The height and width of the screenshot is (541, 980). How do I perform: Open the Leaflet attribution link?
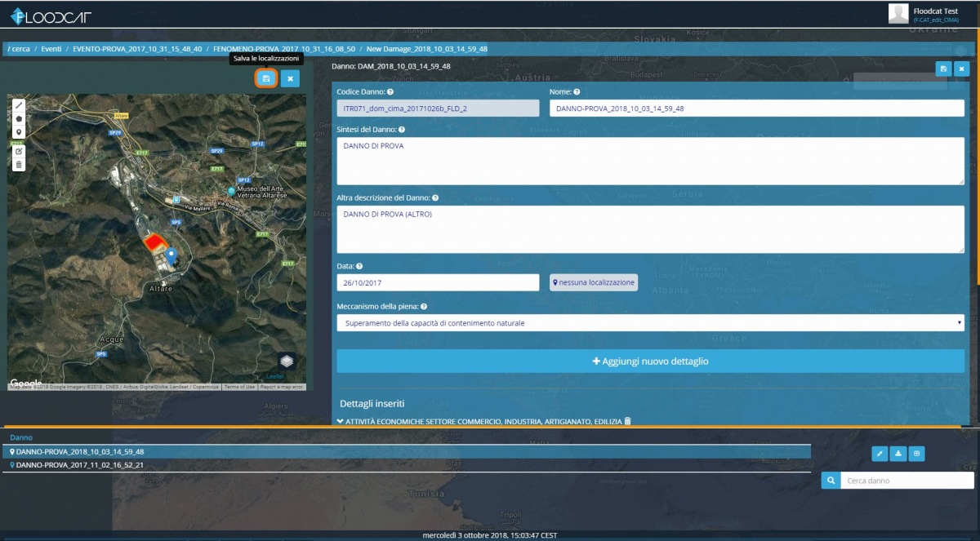[275, 376]
